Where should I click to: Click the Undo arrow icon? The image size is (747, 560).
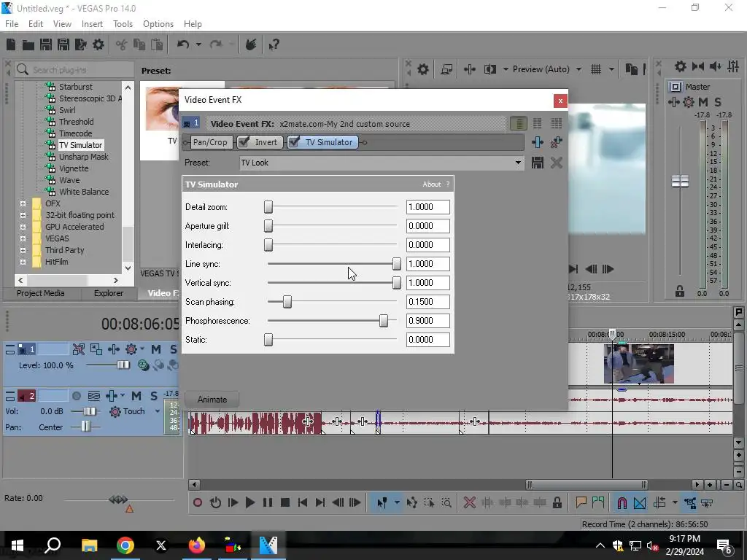pos(183,44)
